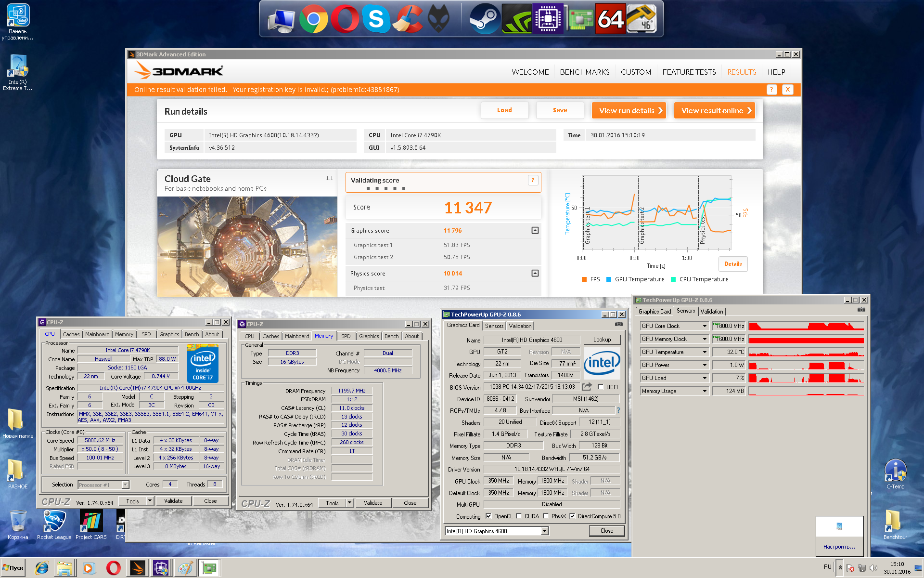924x578 pixels.
Task: Open Steam from the top dock
Action: [484, 19]
